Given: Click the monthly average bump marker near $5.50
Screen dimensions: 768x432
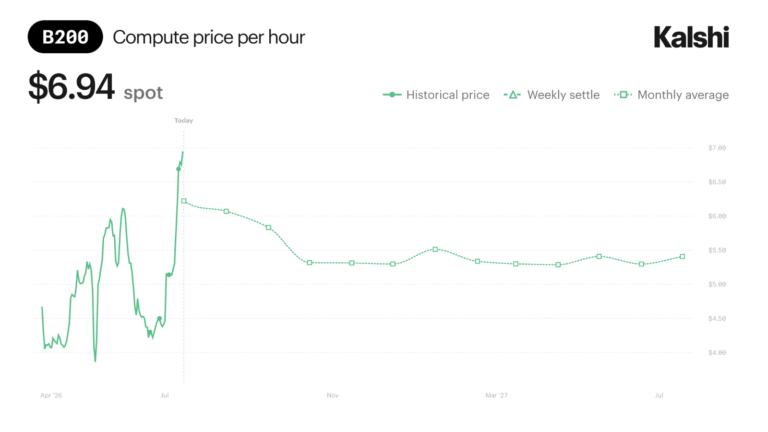Looking at the screenshot, I should pyautogui.click(x=435, y=249).
